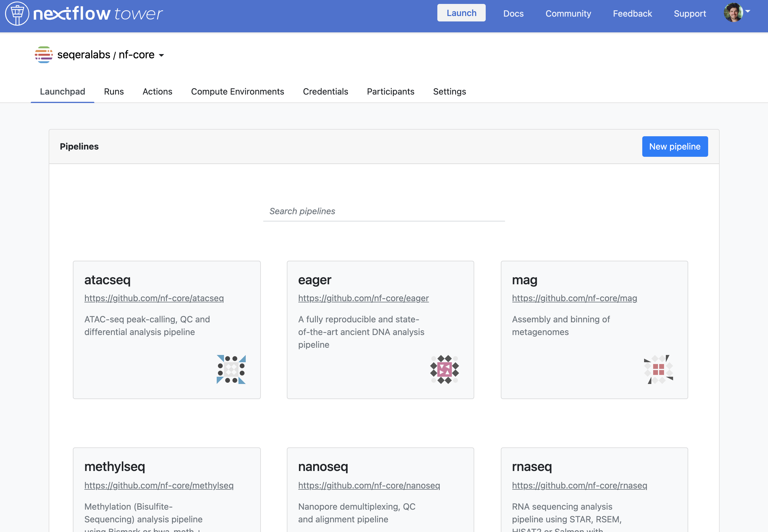Screen dimensions: 768x532
Task: Click the seqeralabs organization logo icon
Action: (x=44, y=55)
